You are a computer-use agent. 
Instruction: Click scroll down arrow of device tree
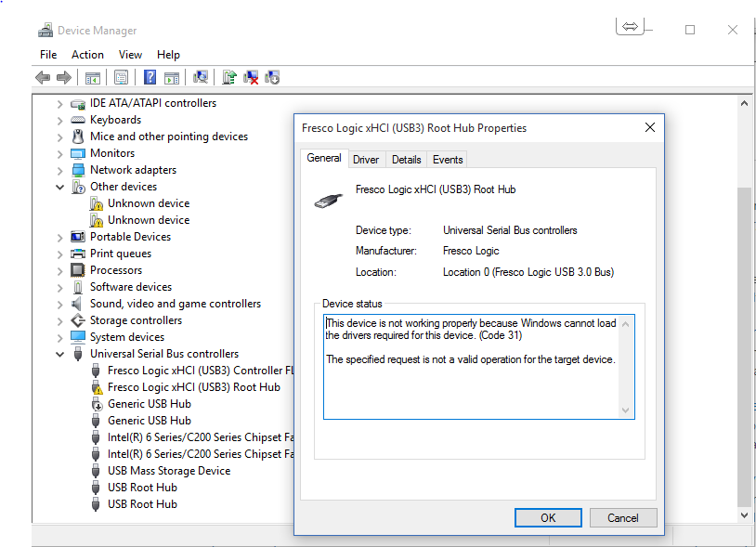pyautogui.click(x=744, y=515)
